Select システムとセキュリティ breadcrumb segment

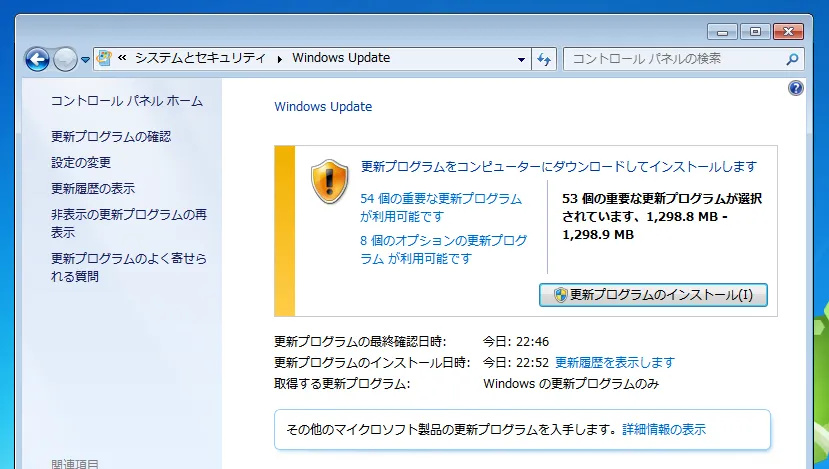coord(200,58)
